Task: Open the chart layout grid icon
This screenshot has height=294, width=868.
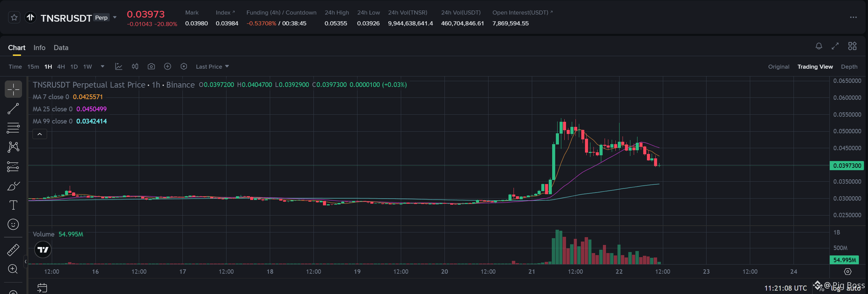Action: pyautogui.click(x=852, y=46)
